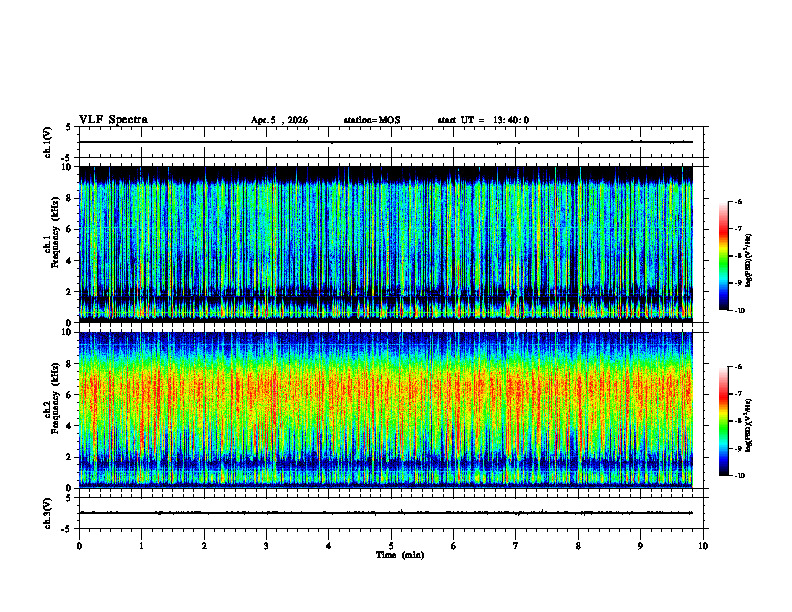Viewport: 792px width, 612px height.
Task: Click the time axis tick label "10"
Action: tap(703, 546)
